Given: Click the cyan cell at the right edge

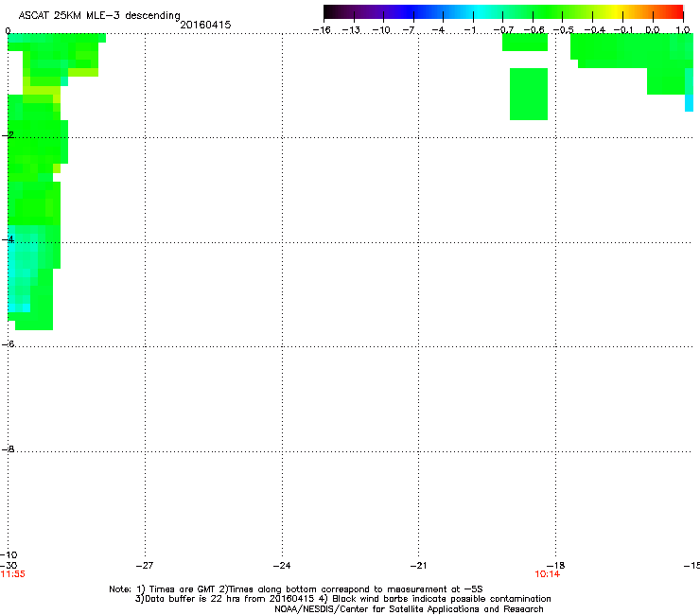Looking at the screenshot, I should click(x=689, y=103).
